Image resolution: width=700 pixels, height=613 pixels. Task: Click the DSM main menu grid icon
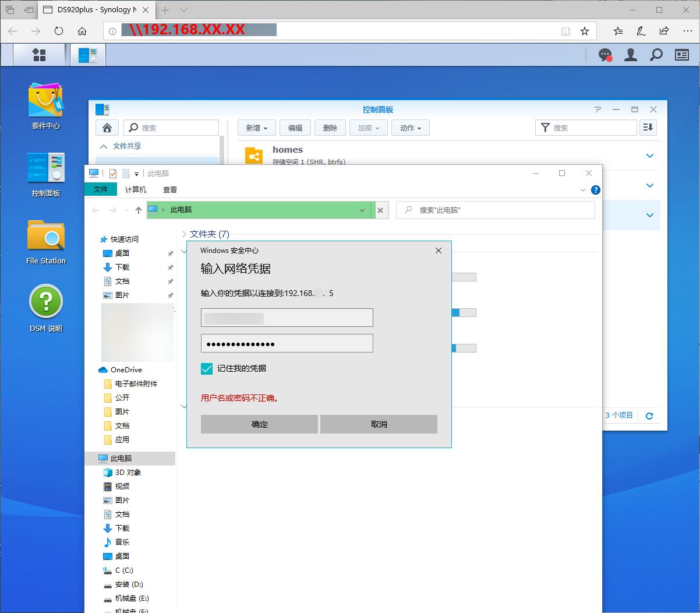[39, 55]
